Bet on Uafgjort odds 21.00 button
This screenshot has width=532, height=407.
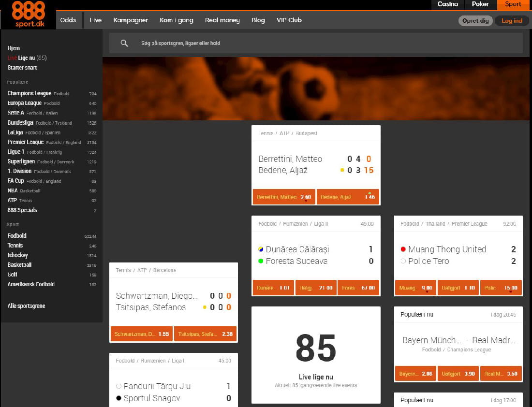click(316, 288)
